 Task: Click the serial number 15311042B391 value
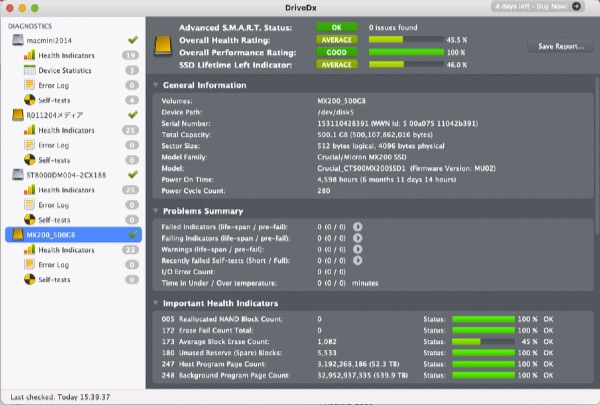(x=398, y=123)
